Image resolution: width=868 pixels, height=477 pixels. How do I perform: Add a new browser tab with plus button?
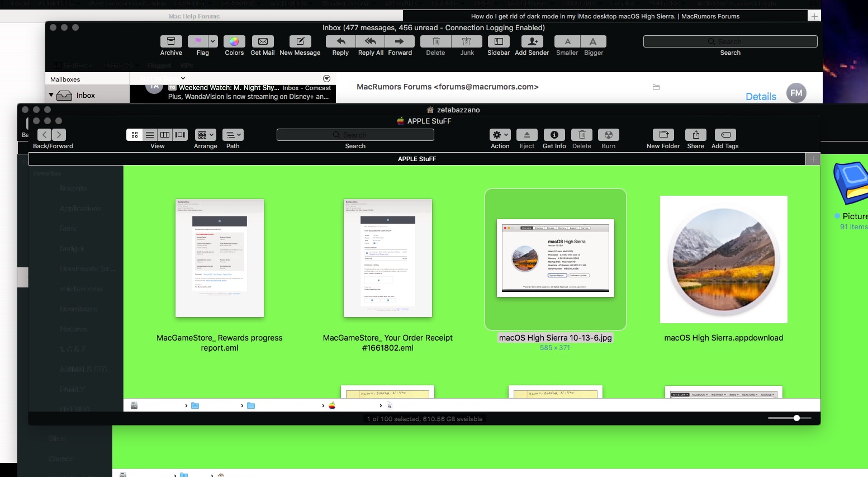click(x=814, y=16)
